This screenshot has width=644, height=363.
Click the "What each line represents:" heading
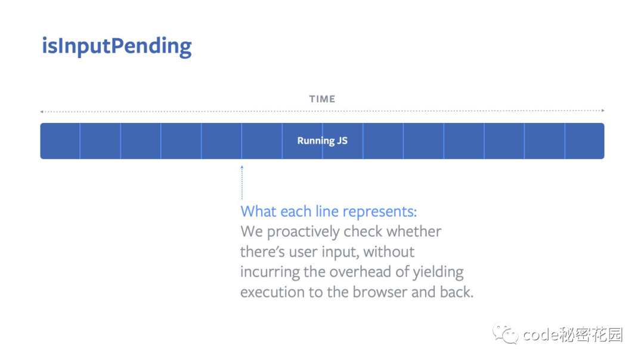329,211
